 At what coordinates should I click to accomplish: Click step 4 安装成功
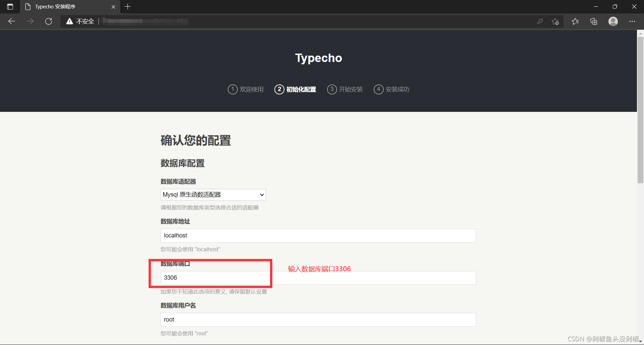click(391, 89)
